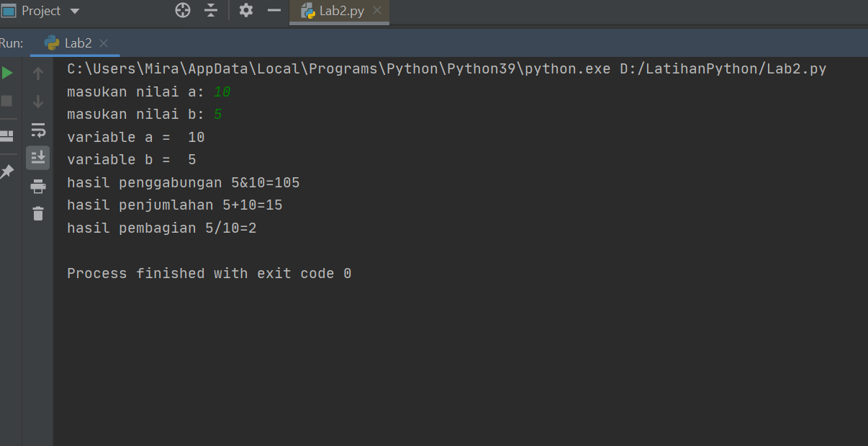Close the Lab2 run session with its X
The height and width of the screenshot is (446, 868).
click(x=104, y=43)
